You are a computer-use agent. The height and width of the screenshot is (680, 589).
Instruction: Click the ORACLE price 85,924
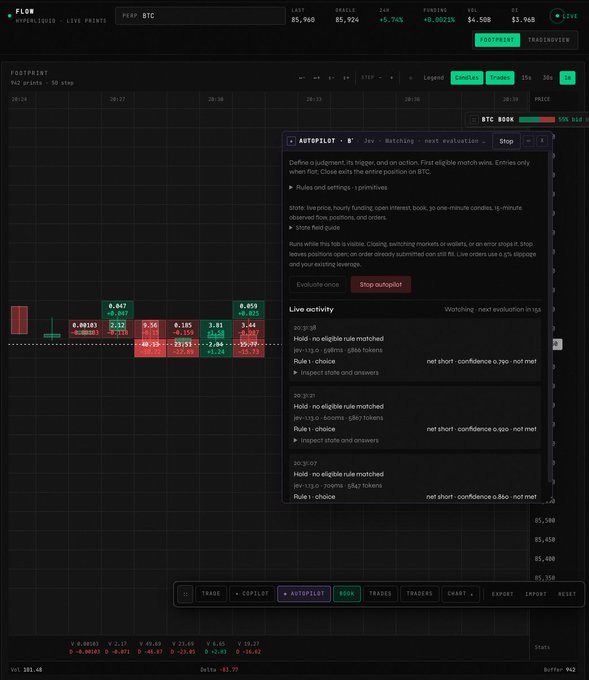click(x=347, y=20)
